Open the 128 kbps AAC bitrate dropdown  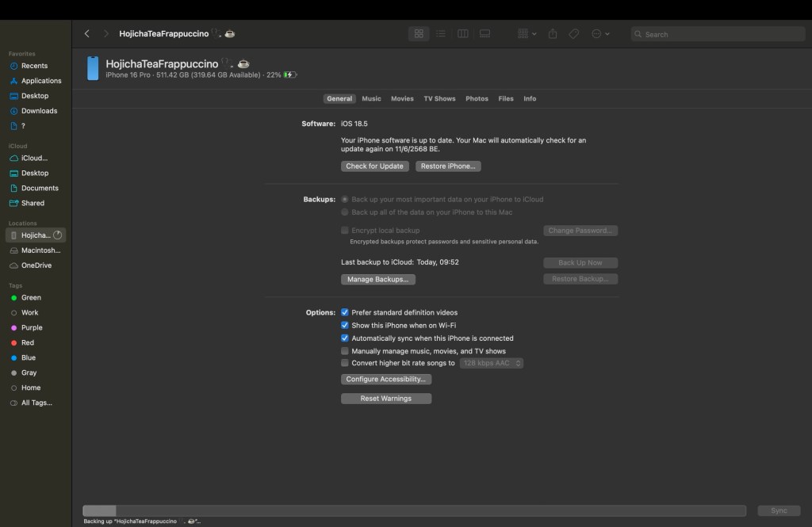click(x=492, y=363)
